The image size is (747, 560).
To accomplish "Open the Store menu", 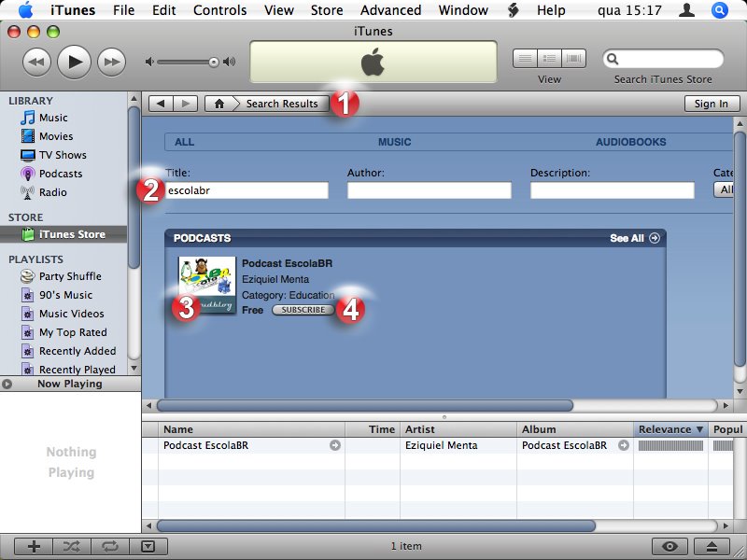I will pos(327,10).
